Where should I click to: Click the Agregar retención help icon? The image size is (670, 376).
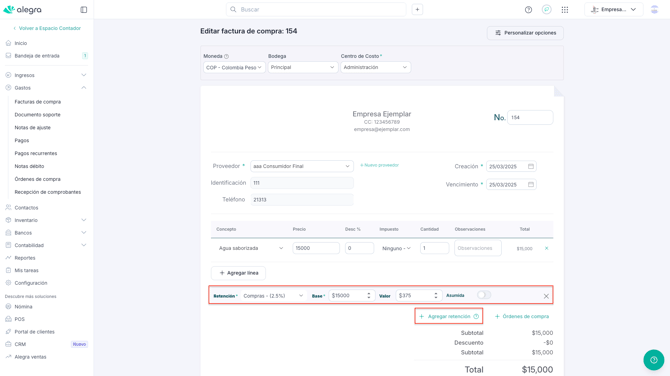476,317
